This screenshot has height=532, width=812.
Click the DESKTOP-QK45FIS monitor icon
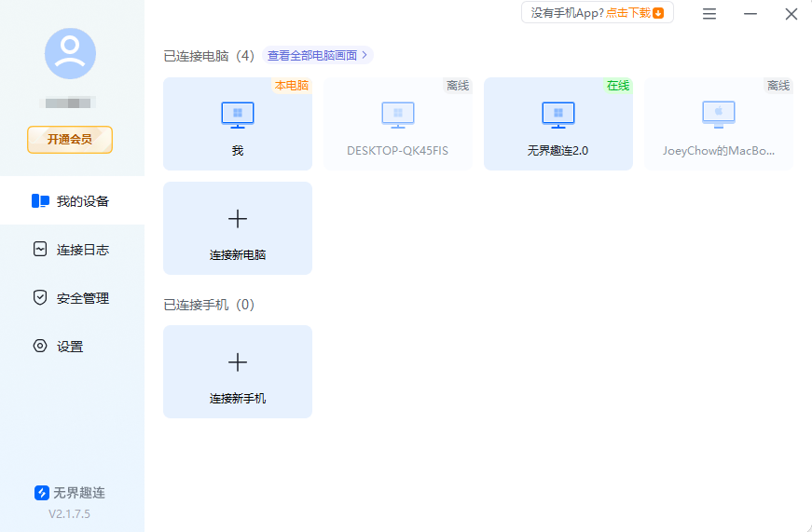coord(398,115)
